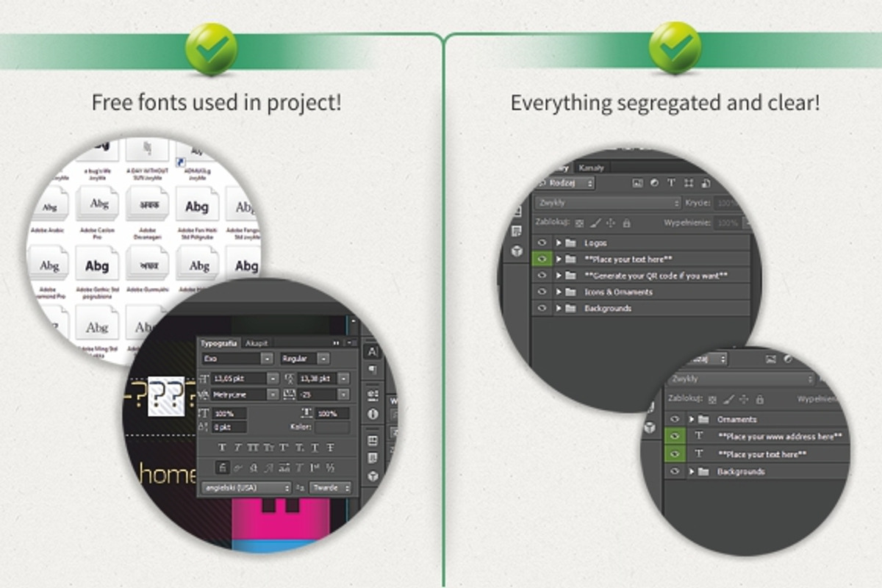The height and width of the screenshot is (588, 882).
Task: Click the type layer filter T icon
Action: tap(671, 183)
